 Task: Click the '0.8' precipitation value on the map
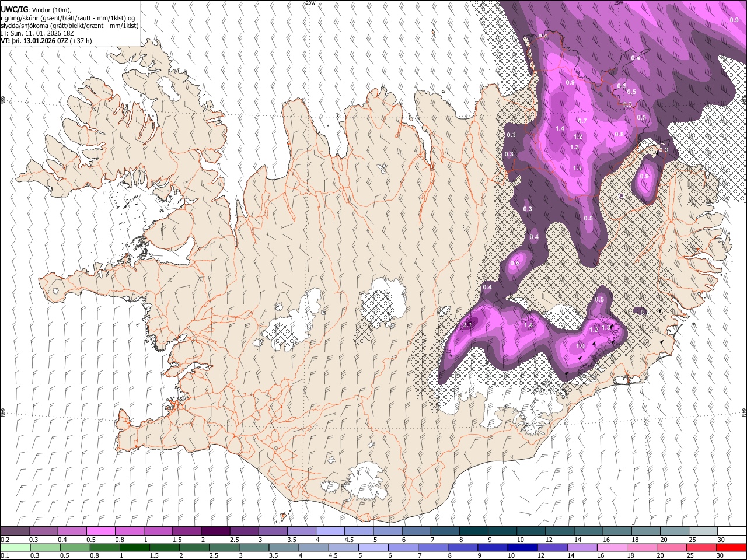click(x=619, y=134)
